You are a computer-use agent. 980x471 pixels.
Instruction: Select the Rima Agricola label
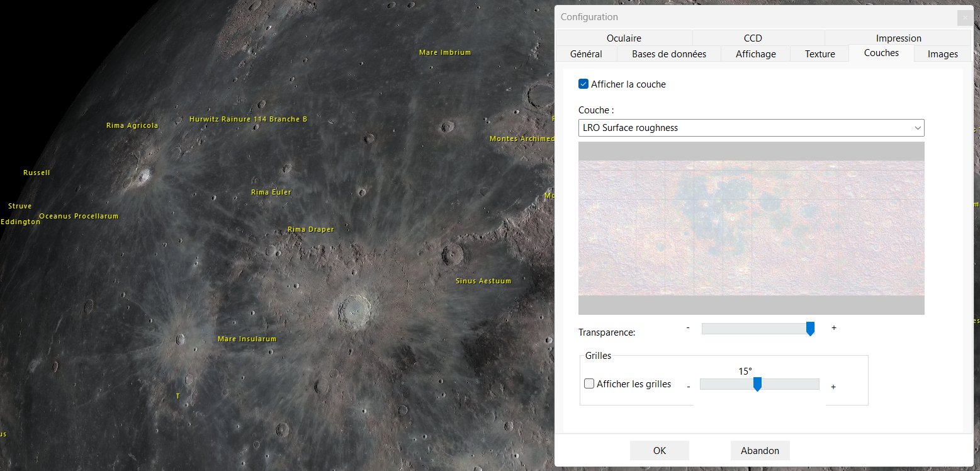132,126
